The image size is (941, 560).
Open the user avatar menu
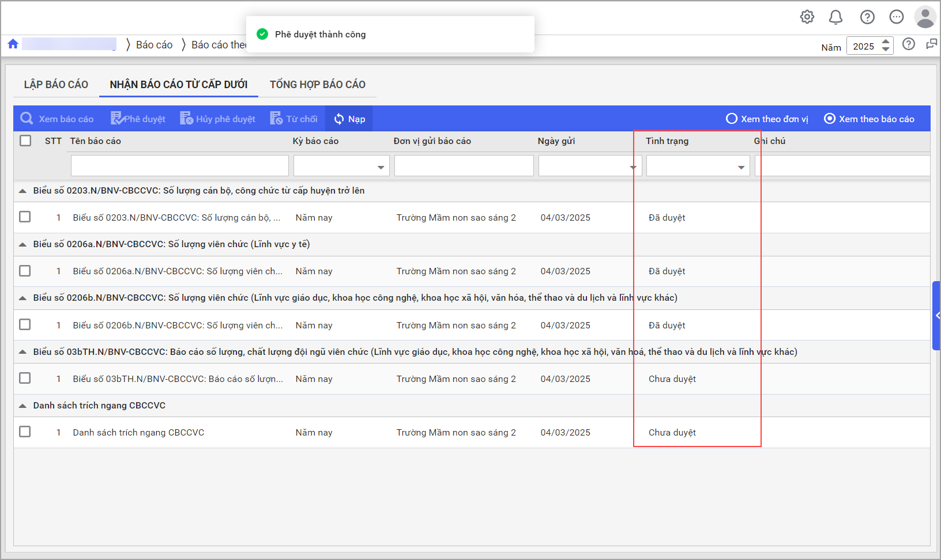click(x=925, y=17)
